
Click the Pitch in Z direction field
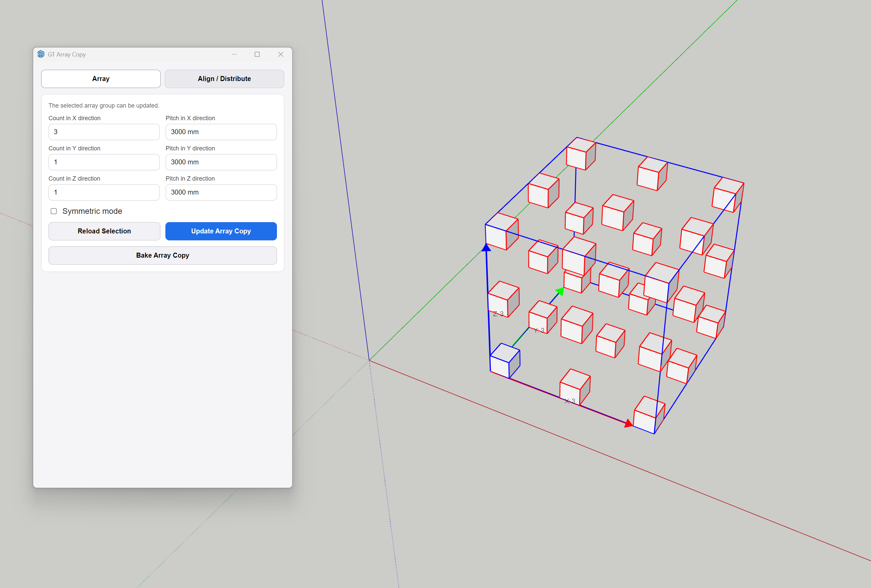click(221, 192)
